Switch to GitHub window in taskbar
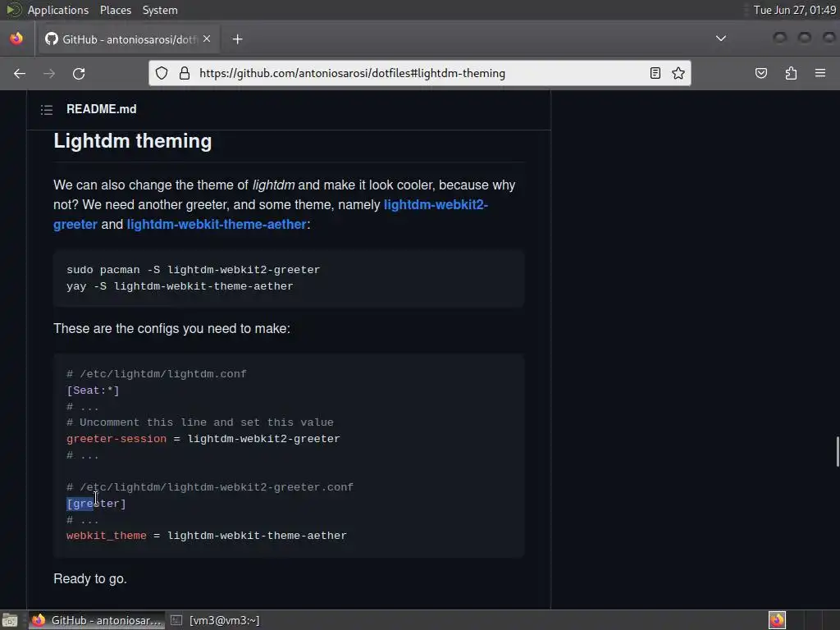 97,620
